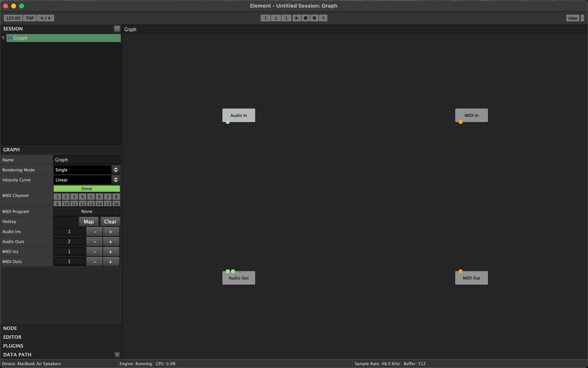The height and width of the screenshot is (368, 588).
Task: Click the graph Name text field
Action: click(x=87, y=160)
